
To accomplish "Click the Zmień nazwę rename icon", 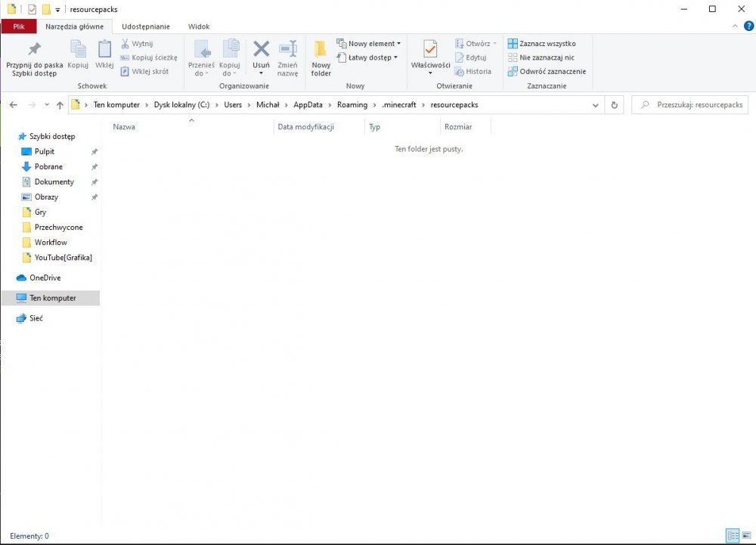I will pyautogui.click(x=287, y=51).
